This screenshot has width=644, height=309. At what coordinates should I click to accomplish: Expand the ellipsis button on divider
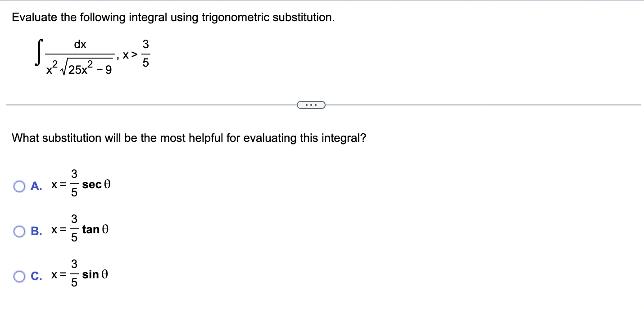[311, 105]
